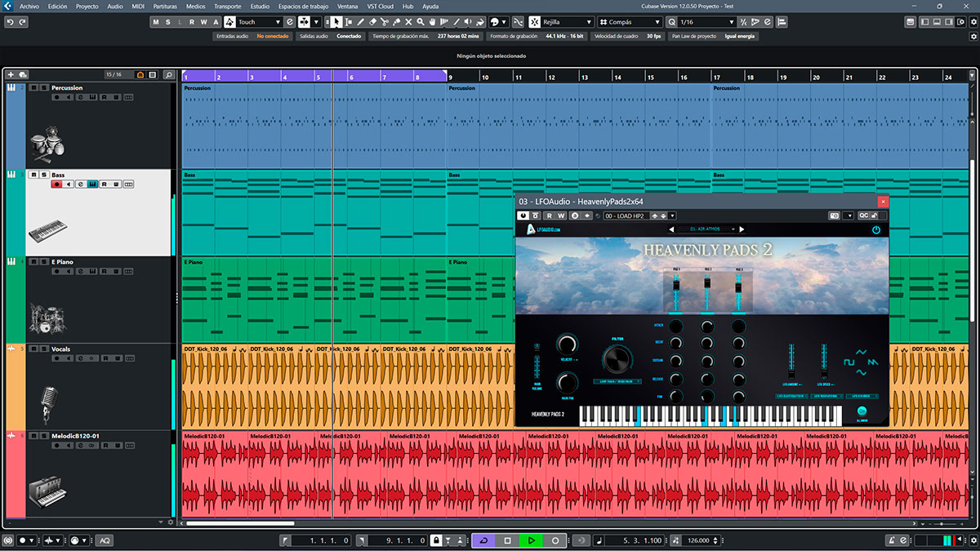Click the Stop button in transport
Screen dimensions: 980x551
(x=507, y=540)
